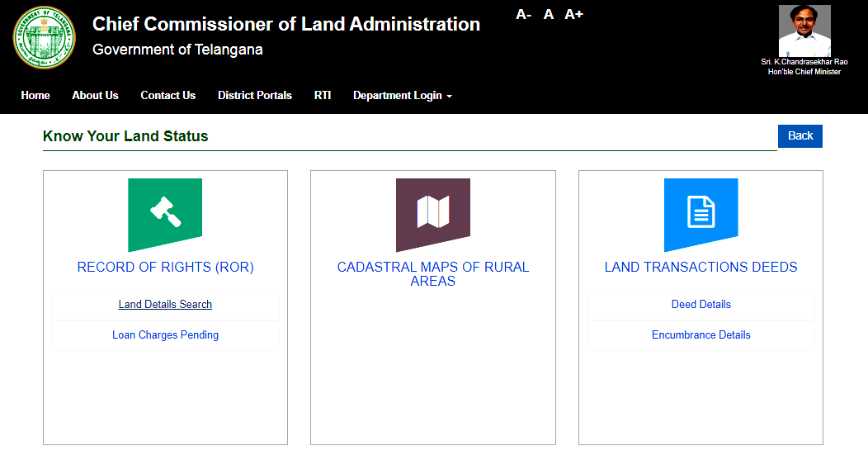Click the Government of Telangana emblem logo

45,38
